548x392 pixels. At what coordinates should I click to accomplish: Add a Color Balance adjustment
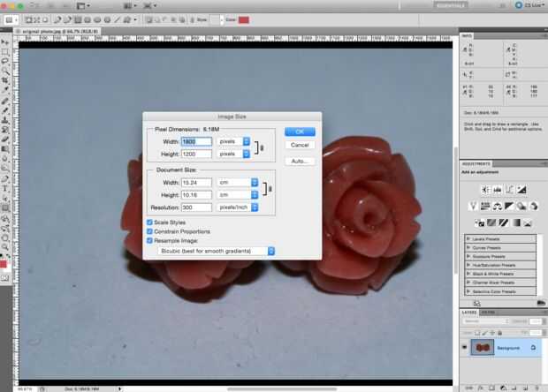[498, 207]
